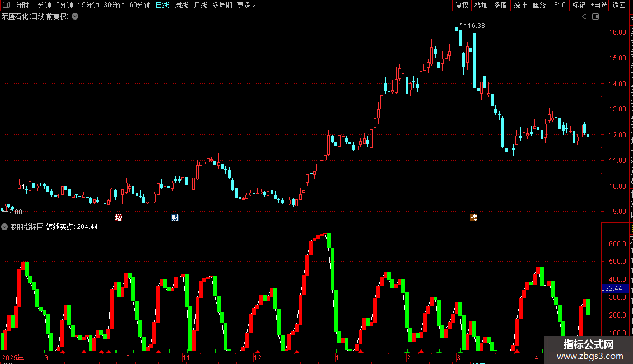This screenshot has height=364, width=633.
Task: Open F10 company info
Action: click(x=560, y=5)
